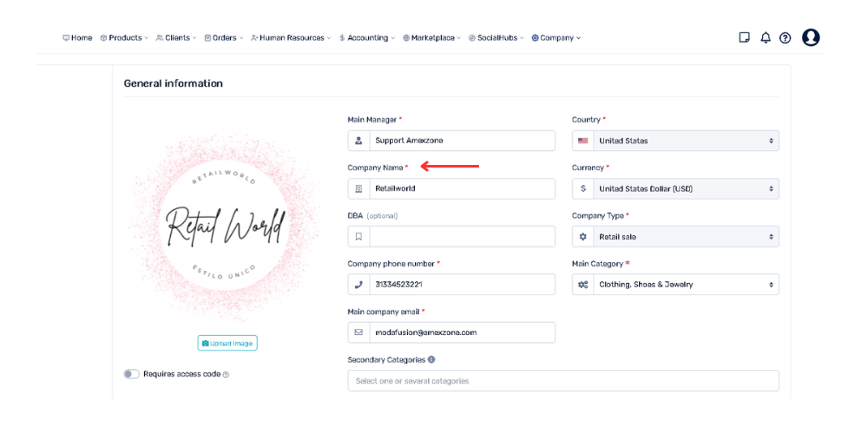This screenshot has height=434, width=868.
Task: Click the phone icon in the phone number field
Action: tap(358, 285)
